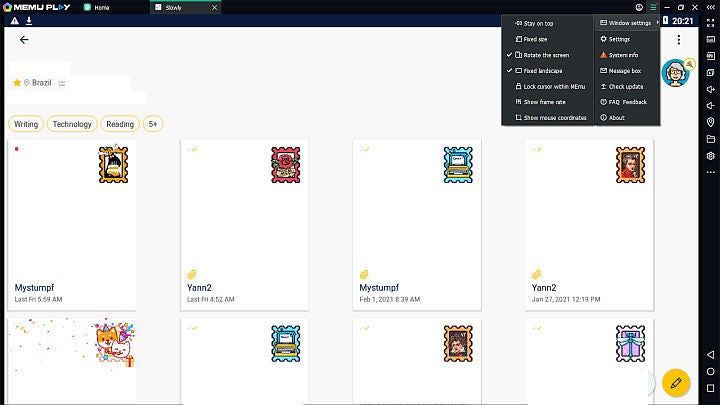Open MEmu settings gear in sidebar
This screenshot has height=405, width=720.
tap(711, 156)
